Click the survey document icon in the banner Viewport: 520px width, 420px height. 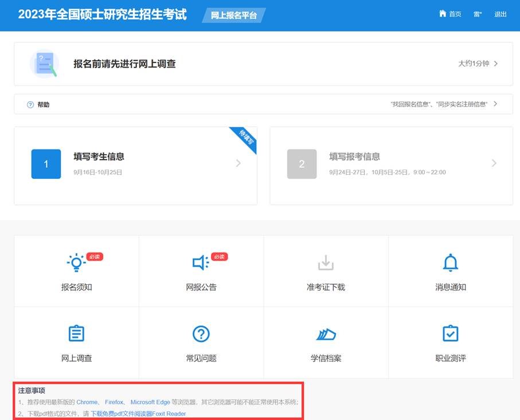(45, 64)
